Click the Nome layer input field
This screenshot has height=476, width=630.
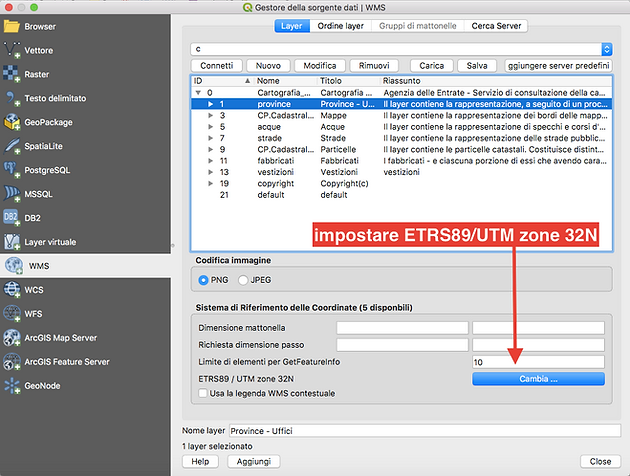pos(425,431)
